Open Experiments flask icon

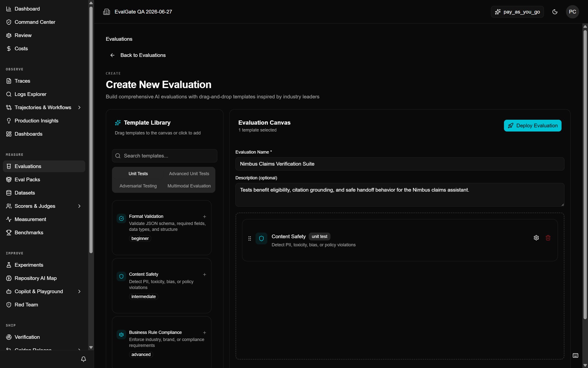pos(9,265)
